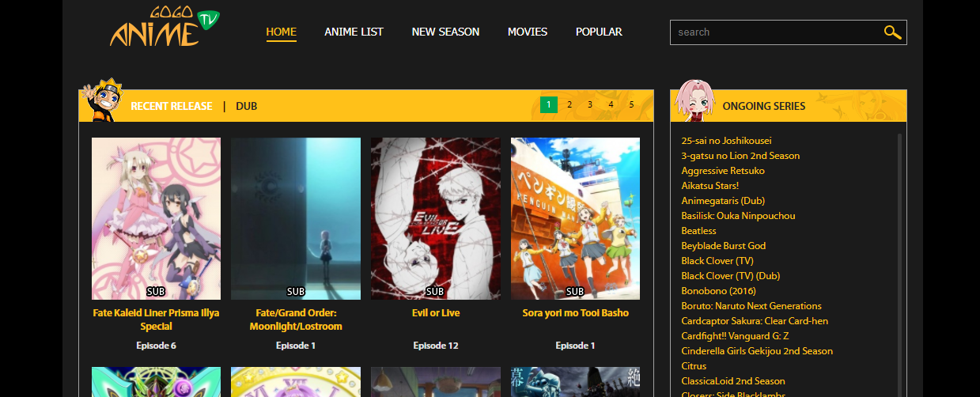The width and height of the screenshot is (980, 397).
Task: Open Sora yori mo Tooi Basho poster
Action: (x=575, y=218)
